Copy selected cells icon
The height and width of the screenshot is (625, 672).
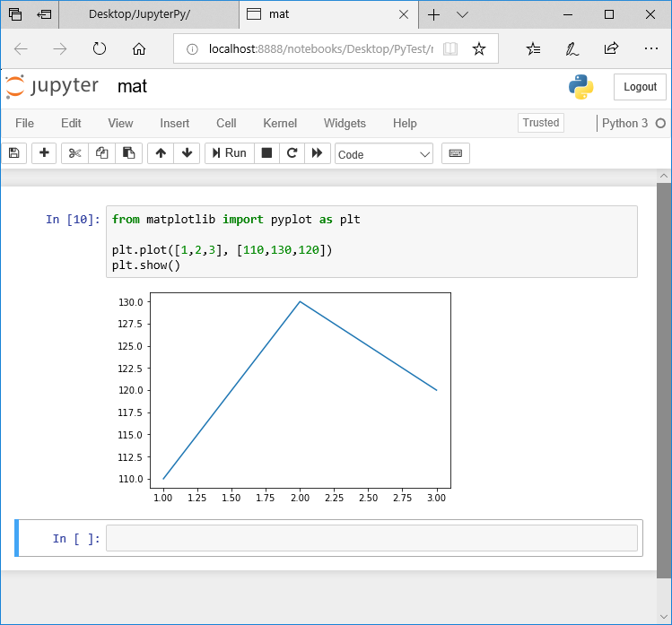coord(101,153)
